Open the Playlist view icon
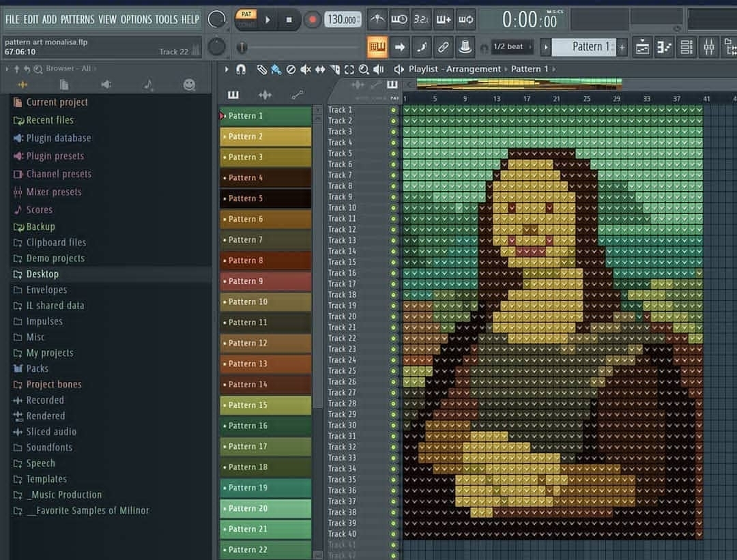The width and height of the screenshot is (737, 560). pos(642,47)
